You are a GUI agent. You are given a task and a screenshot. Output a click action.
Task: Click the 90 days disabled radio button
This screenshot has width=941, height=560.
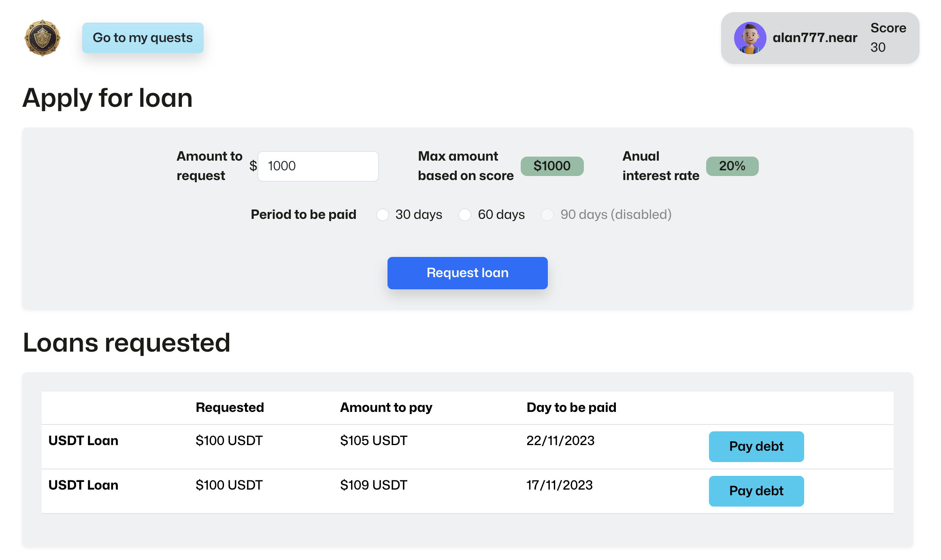tap(547, 214)
